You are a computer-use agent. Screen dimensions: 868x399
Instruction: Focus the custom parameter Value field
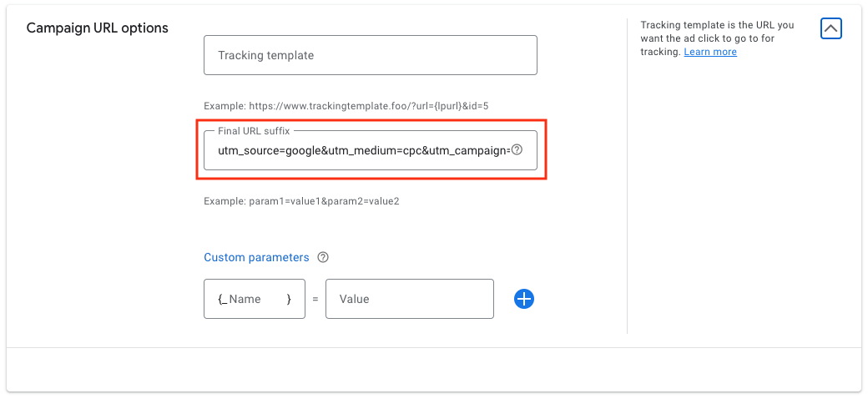point(410,299)
